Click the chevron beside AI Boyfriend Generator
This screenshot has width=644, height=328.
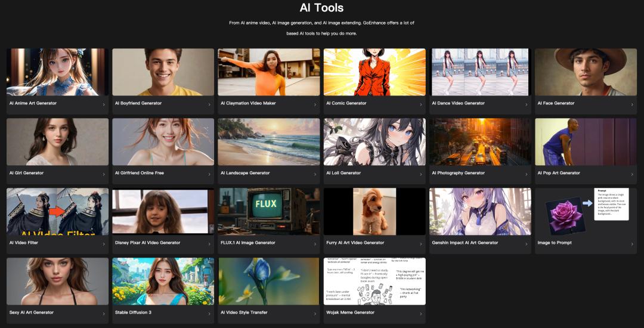click(209, 105)
